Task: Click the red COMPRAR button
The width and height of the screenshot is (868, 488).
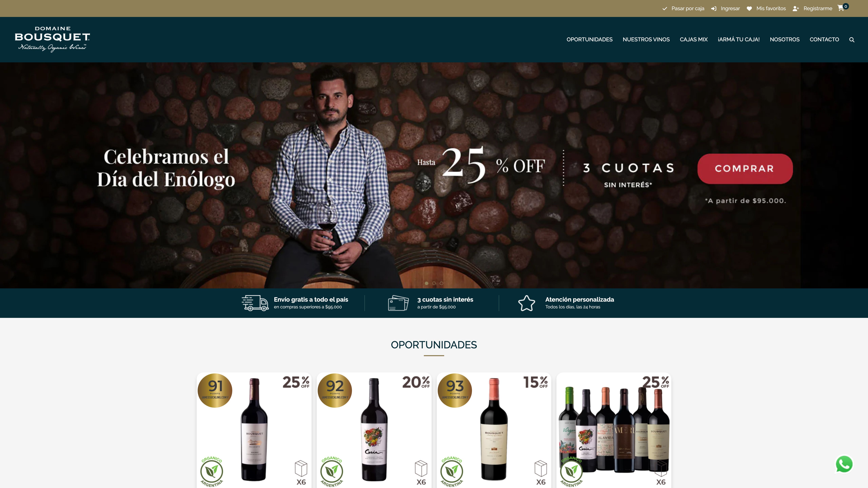Action: coord(745,169)
